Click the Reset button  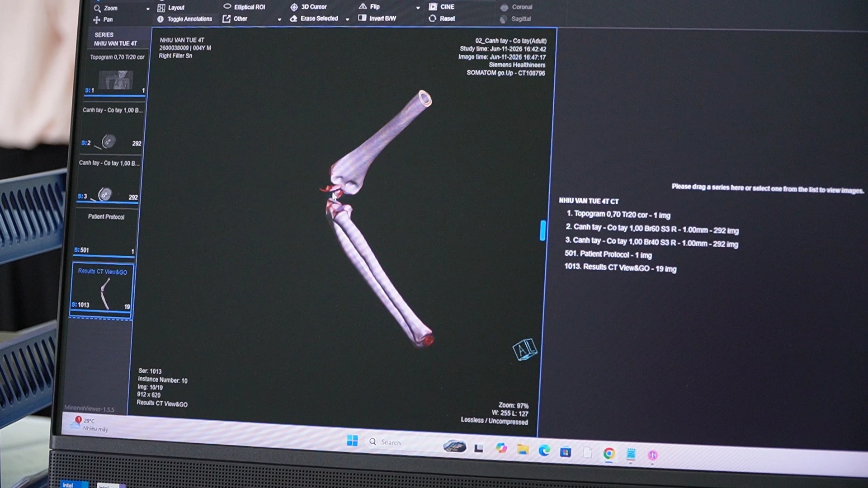[442, 19]
